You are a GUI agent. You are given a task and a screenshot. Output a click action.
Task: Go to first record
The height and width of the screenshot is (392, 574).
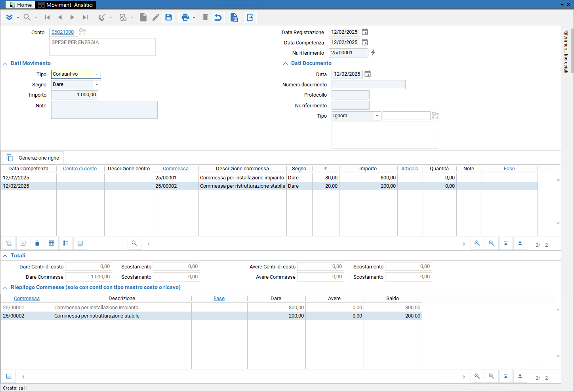pyautogui.click(x=47, y=17)
